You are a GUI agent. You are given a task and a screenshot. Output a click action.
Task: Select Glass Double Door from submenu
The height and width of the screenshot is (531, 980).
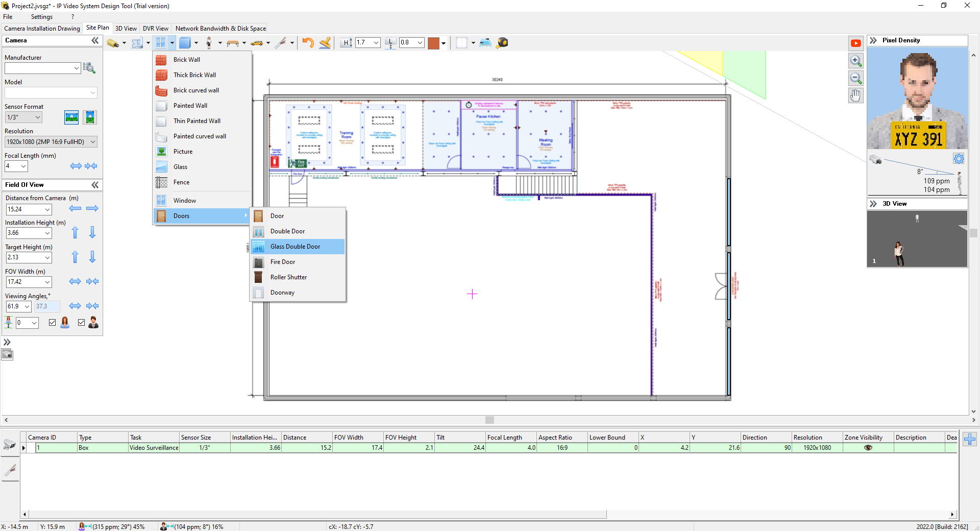(295, 247)
